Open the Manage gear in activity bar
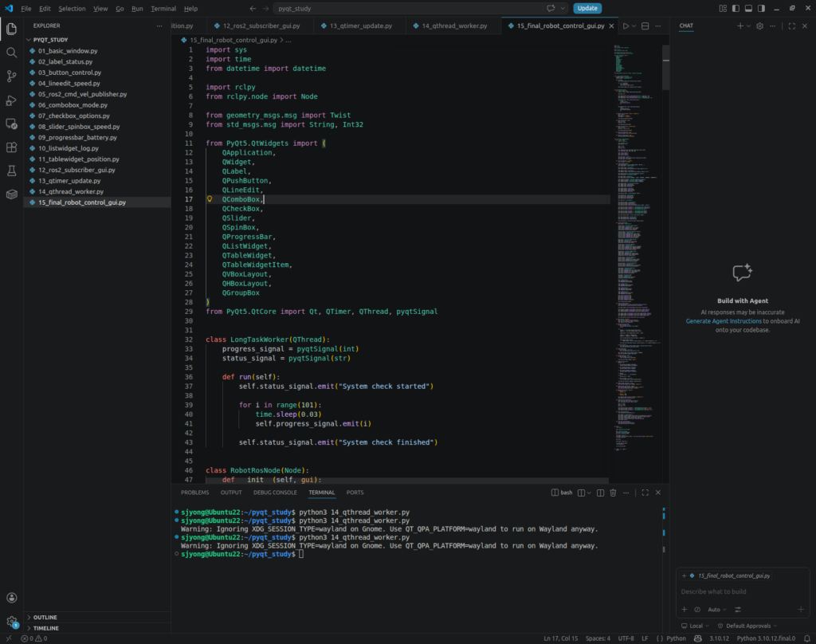This screenshot has height=644, width=816. click(11, 622)
